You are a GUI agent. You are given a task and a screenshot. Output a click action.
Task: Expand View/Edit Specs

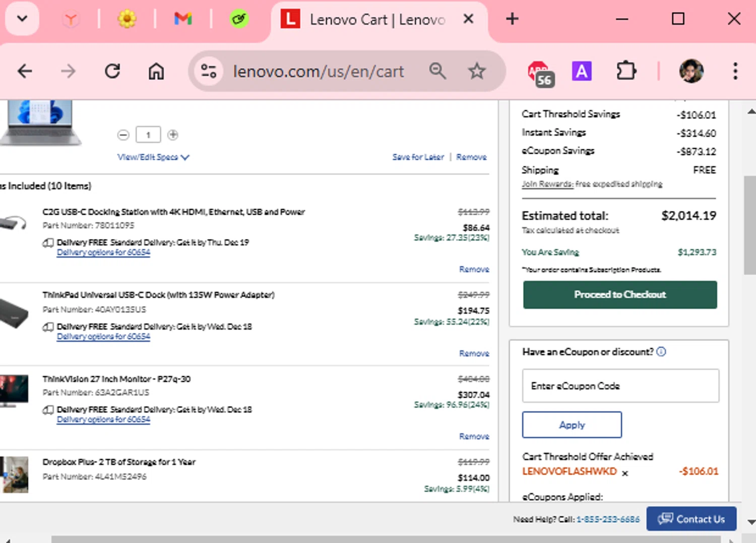tap(153, 157)
